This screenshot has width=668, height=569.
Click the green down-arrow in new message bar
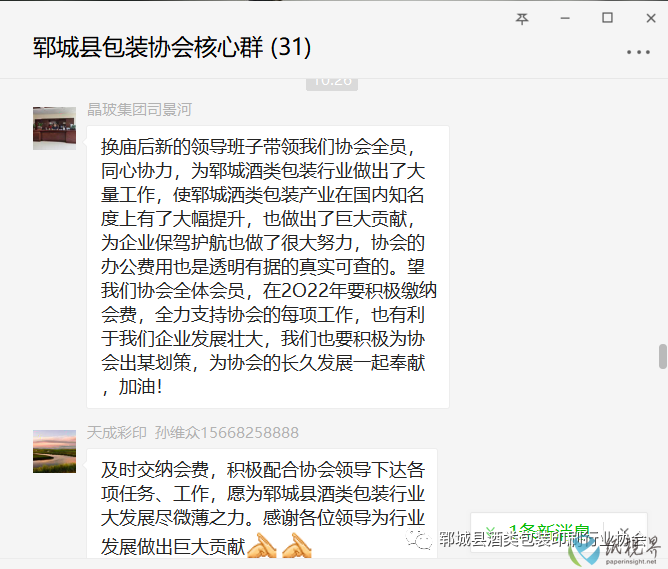(490, 532)
